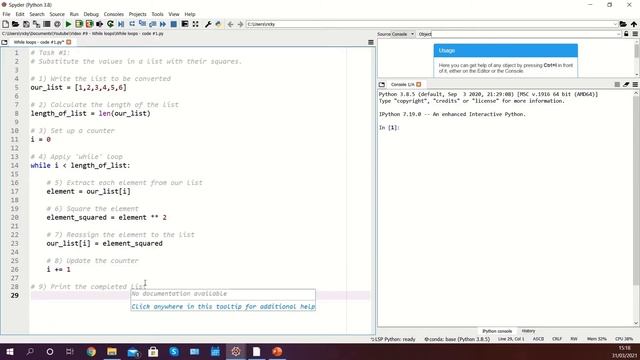Image resolution: width=640 pixels, height=360 pixels.
Task: Execute the current debug line step
Action: pyautogui.click(x=132, y=24)
